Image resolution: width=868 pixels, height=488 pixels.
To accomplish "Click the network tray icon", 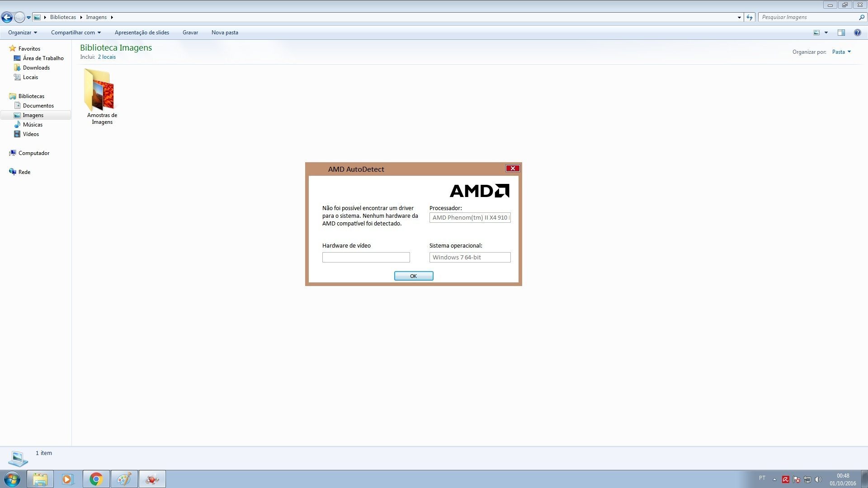I will [x=807, y=479].
